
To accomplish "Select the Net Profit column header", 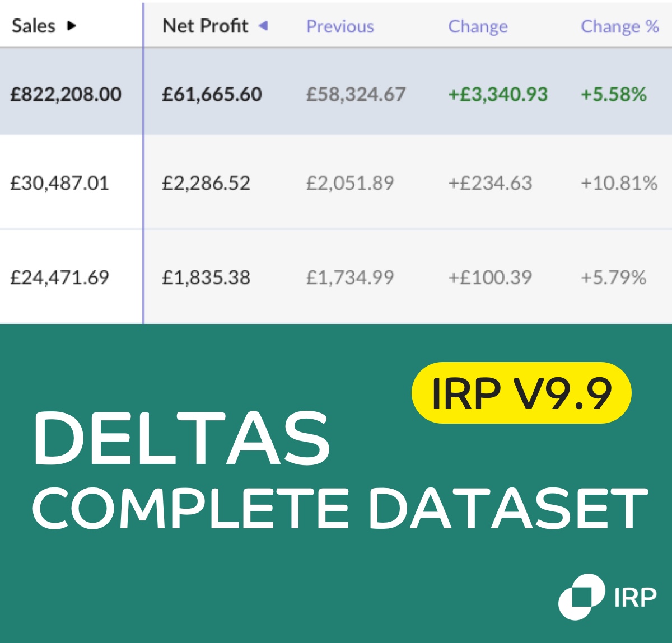I will 205,26.
